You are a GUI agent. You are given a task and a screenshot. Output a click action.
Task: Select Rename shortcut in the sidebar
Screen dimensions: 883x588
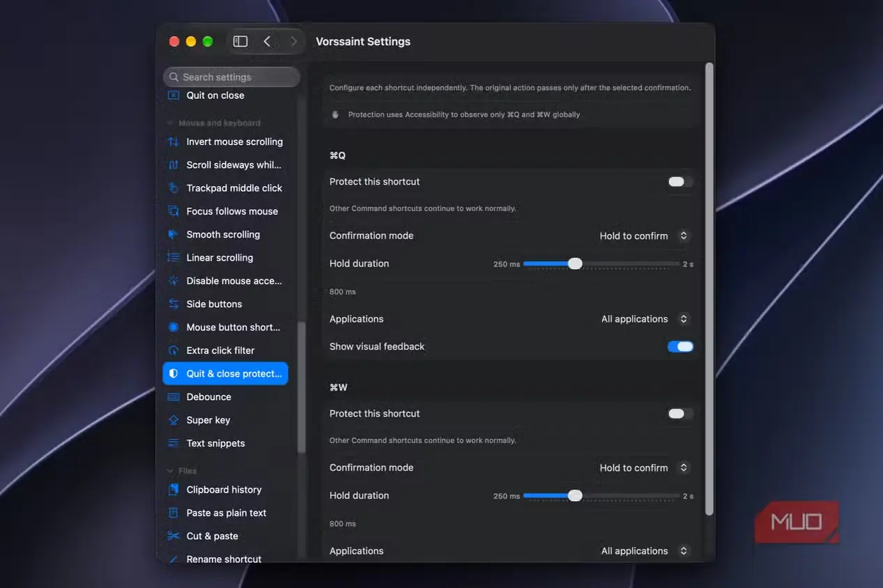click(225, 559)
